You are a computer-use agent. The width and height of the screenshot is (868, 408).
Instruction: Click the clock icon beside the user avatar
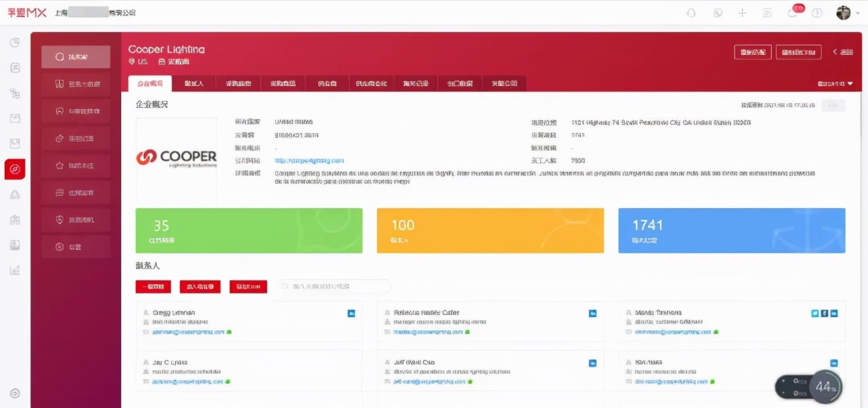tap(817, 13)
